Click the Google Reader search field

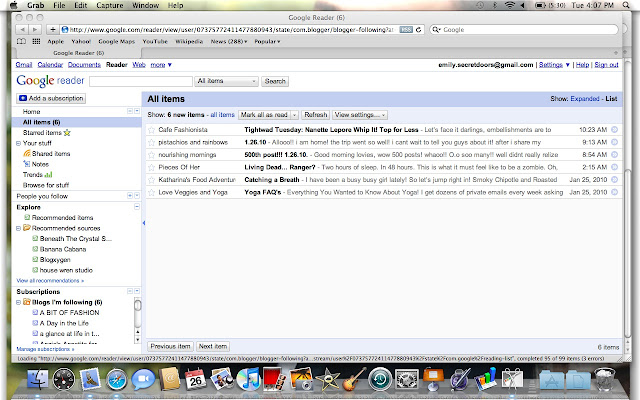click(x=141, y=81)
